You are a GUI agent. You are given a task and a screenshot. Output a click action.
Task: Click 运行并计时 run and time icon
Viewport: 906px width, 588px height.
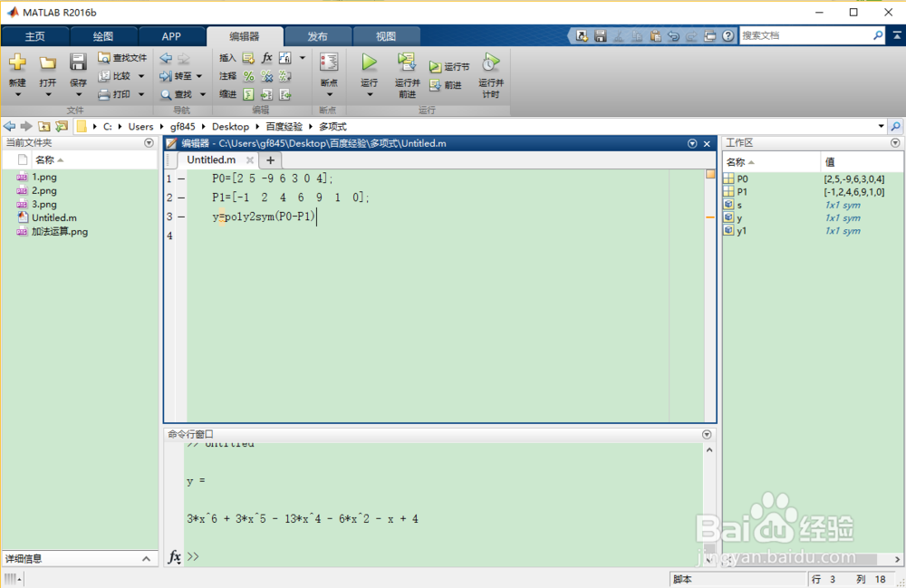490,62
